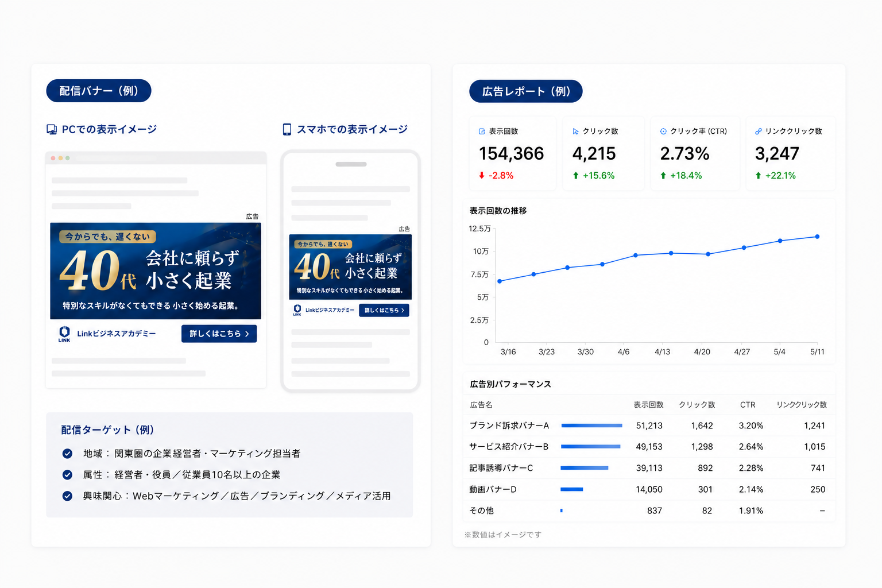Screen dimensions: 882x588
Task: Click the smartphone icon beside スマホでの表示イメージ
Action: 287,130
